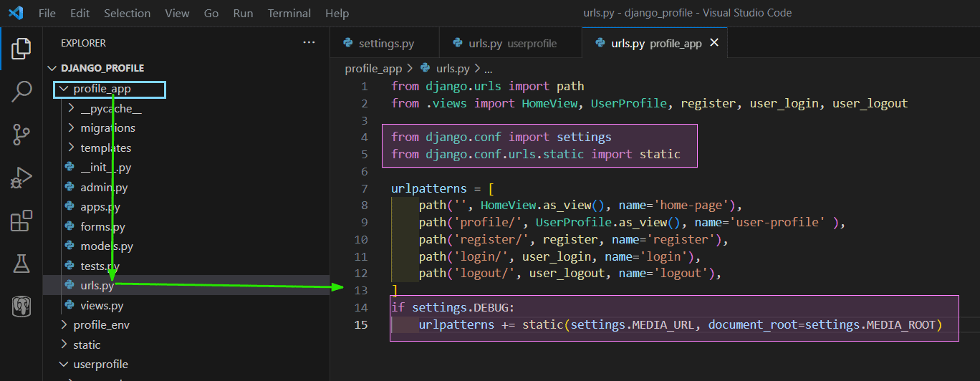The width and height of the screenshot is (980, 381).
Task: Open the Testing flask icon
Action: point(21,264)
